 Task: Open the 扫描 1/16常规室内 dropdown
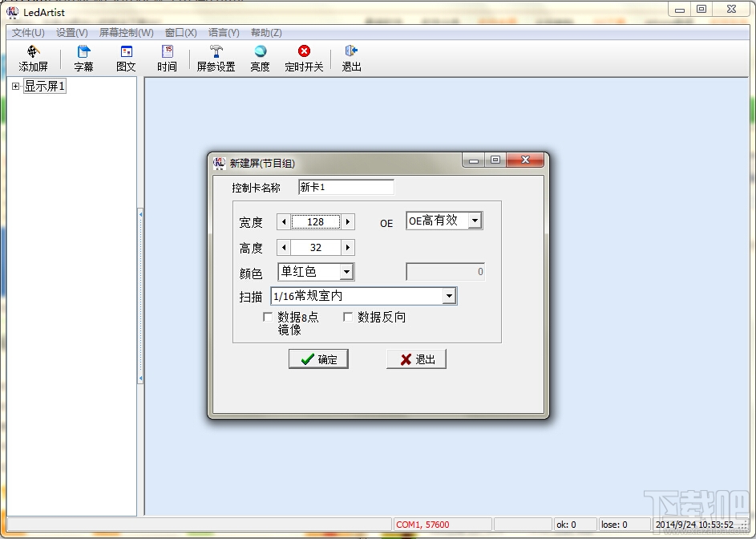click(449, 295)
